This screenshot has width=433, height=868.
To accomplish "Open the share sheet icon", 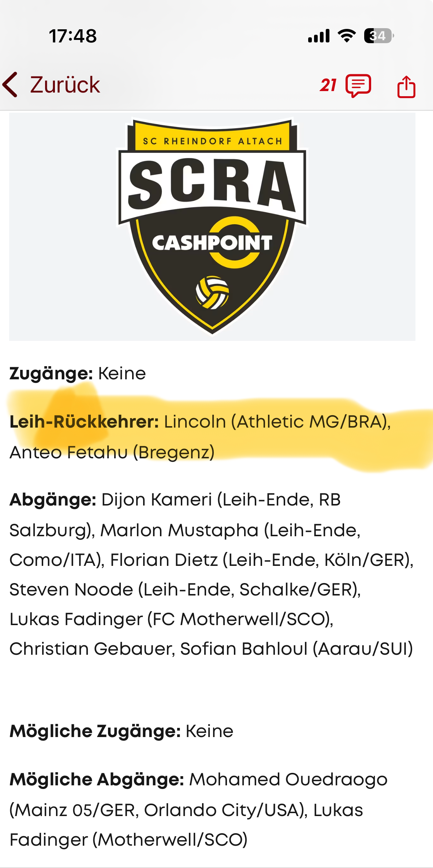I will click(406, 86).
